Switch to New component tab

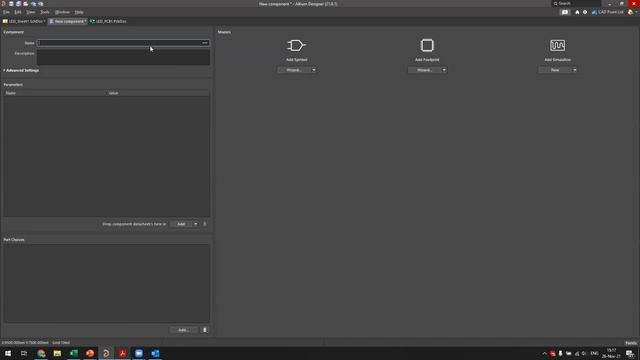coord(68,21)
